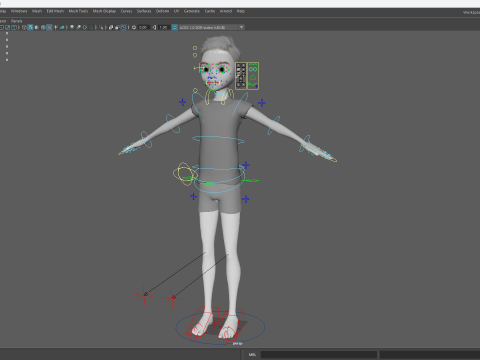This screenshot has height=360, width=480.
Task: Click the MEL command language button
Action: pyautogui.click(x=252, y=354)
